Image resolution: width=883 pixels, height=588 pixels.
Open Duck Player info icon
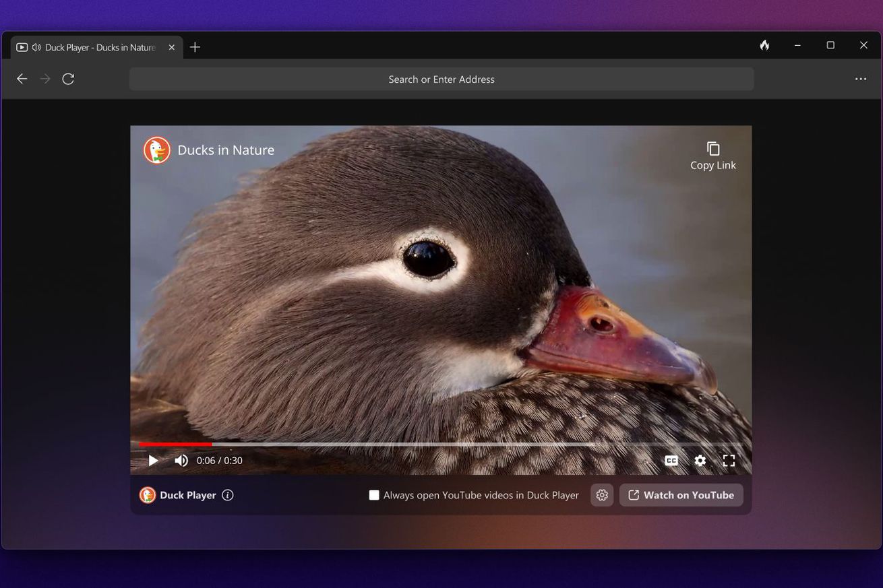coord(228,495)
